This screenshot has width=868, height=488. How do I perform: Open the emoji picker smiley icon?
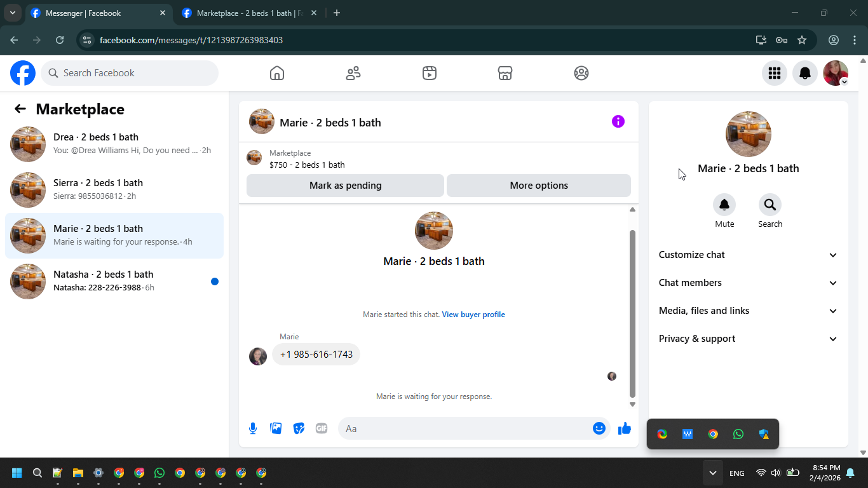(599, 428)
